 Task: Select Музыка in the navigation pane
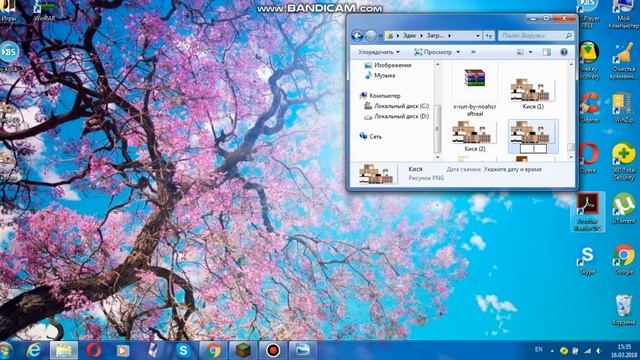tap(380, 76)
